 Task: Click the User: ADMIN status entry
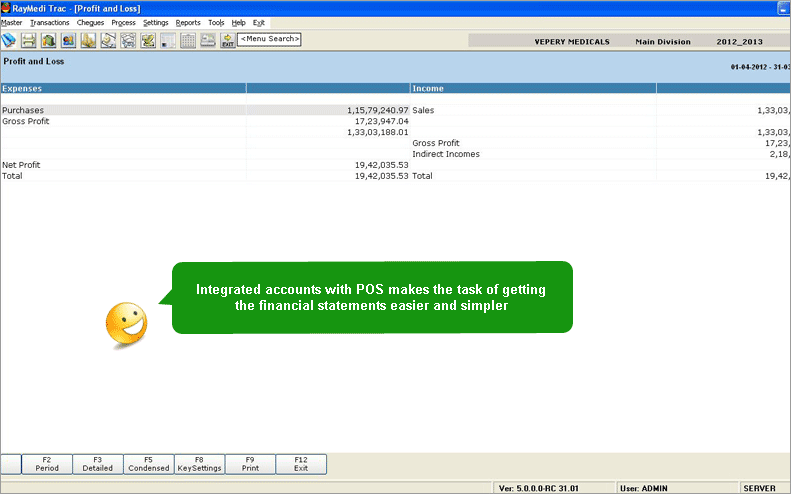point(644,488)
